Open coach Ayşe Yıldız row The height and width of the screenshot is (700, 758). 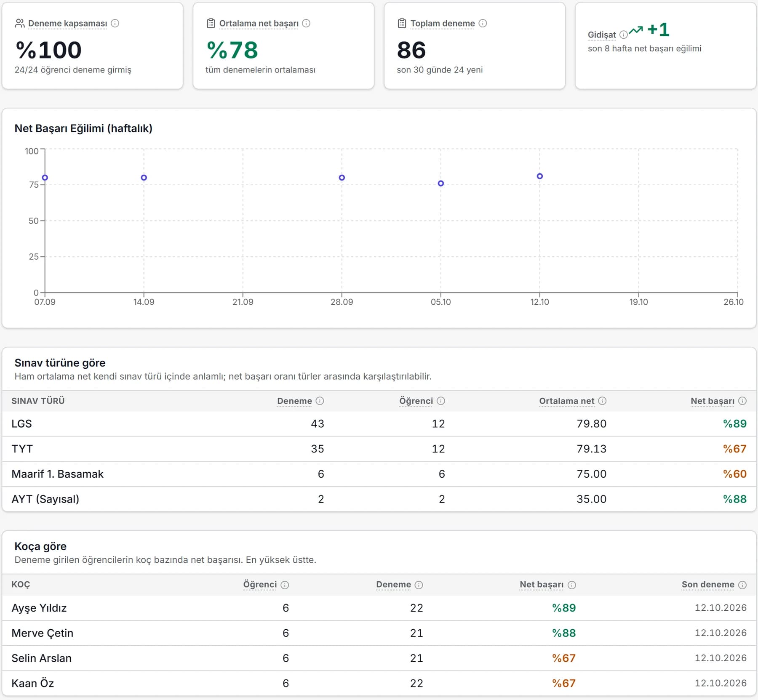[379, 608]
